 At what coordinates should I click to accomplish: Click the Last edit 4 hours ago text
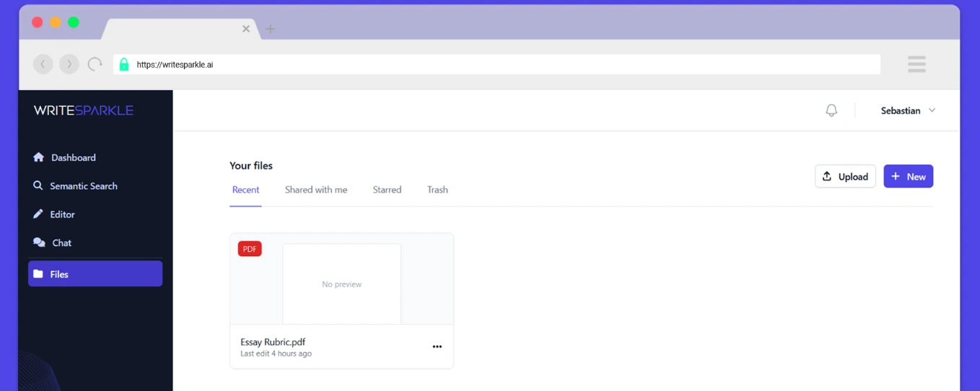276,353
